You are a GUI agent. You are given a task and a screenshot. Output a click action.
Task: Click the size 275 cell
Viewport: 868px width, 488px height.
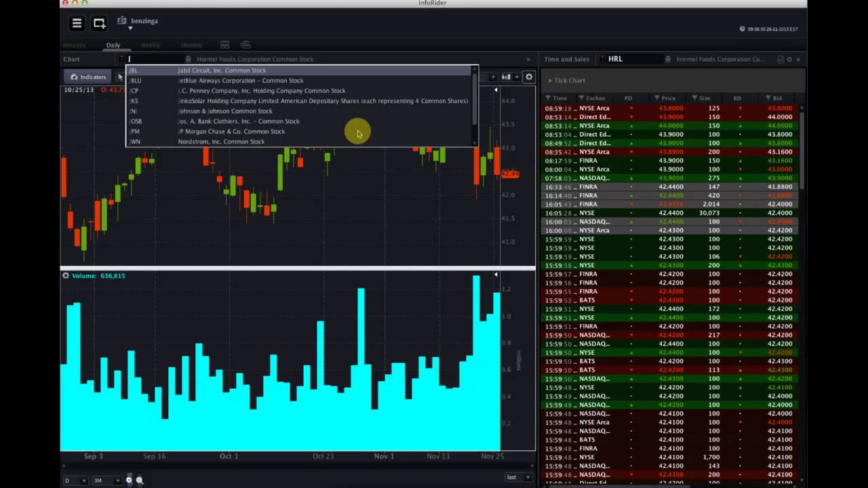pos(713,178)
